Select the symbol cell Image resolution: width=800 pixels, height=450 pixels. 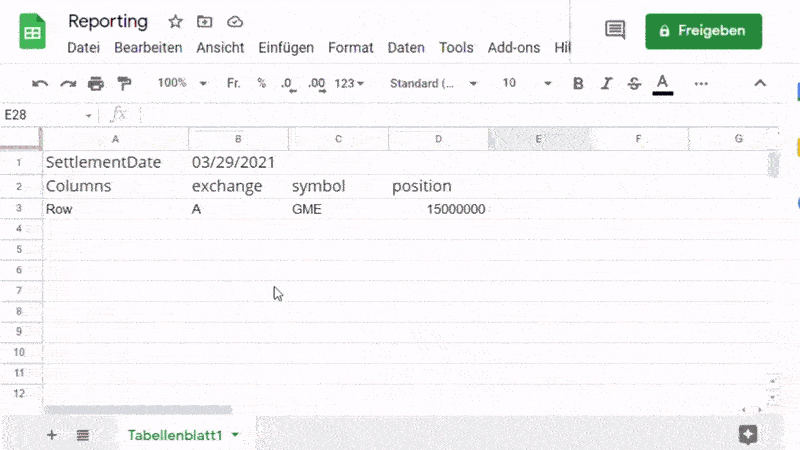[x=338, y=186]
